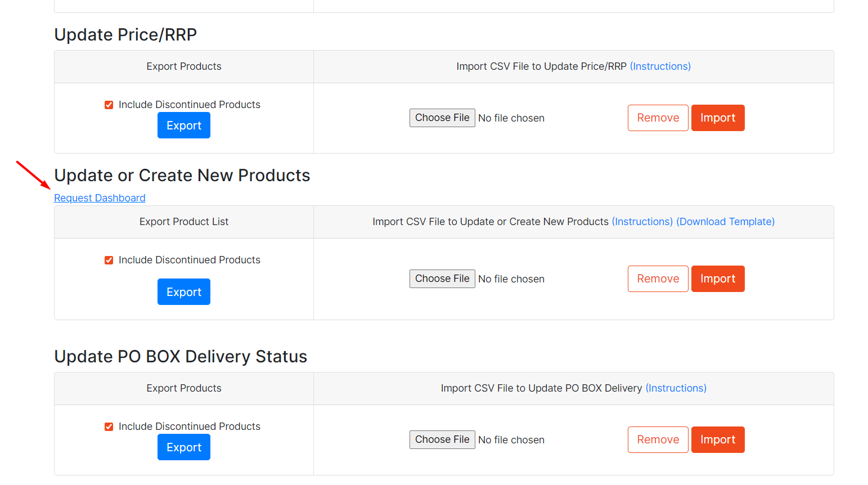View Instructions for Update or Create New Products
This screenshot has height=485, width=868.
[x=642, y=222]
